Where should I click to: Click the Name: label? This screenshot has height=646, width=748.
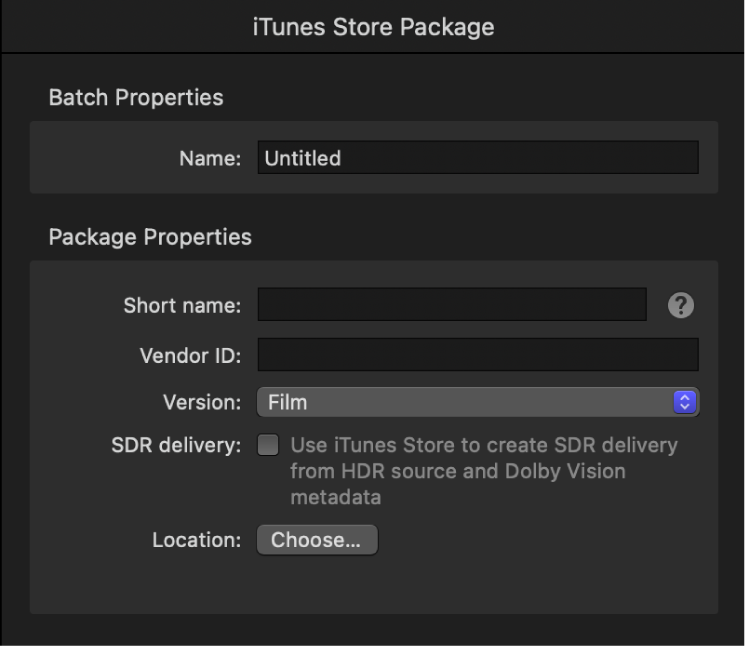click(211, 158)
